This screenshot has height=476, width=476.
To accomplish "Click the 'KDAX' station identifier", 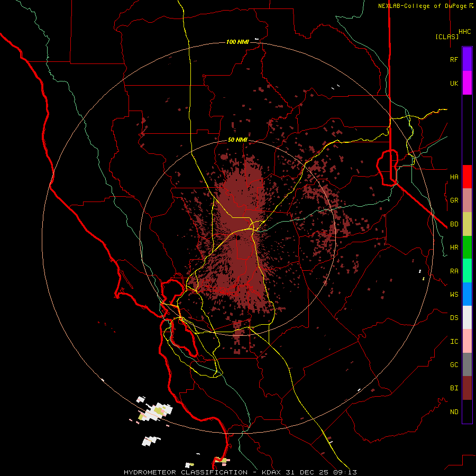I will coord(271,472).
